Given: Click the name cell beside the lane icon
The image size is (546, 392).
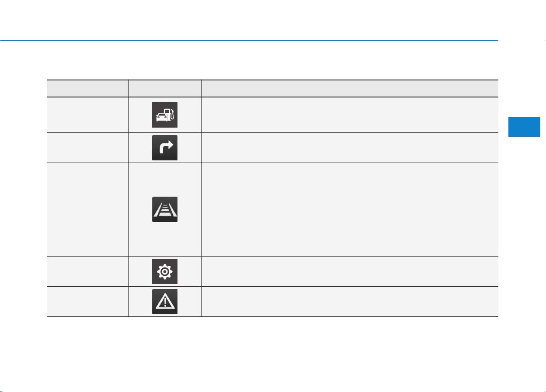Looking at the screenshot, I should coord(87,209).
